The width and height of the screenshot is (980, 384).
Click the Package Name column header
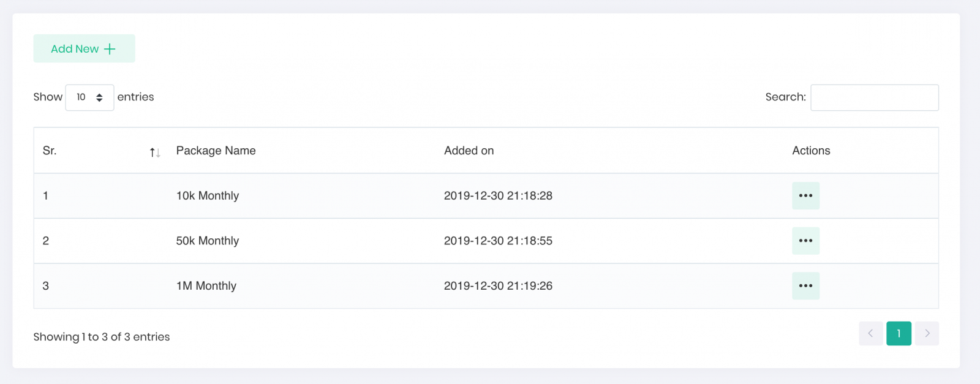tap(216, 151)
